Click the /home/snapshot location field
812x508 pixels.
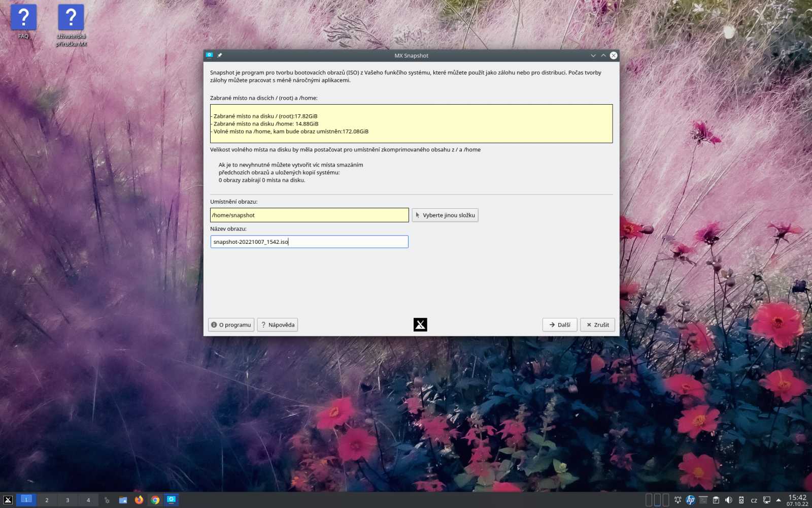click(310, 215)
